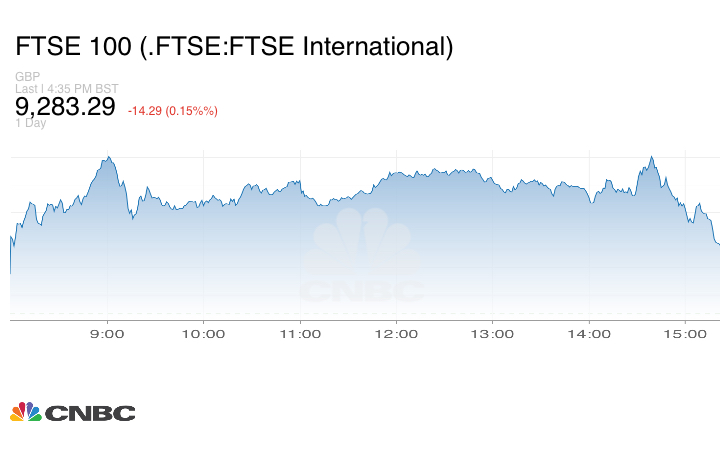Click the chart peak just before 9:00

click(x=108, y=156)
